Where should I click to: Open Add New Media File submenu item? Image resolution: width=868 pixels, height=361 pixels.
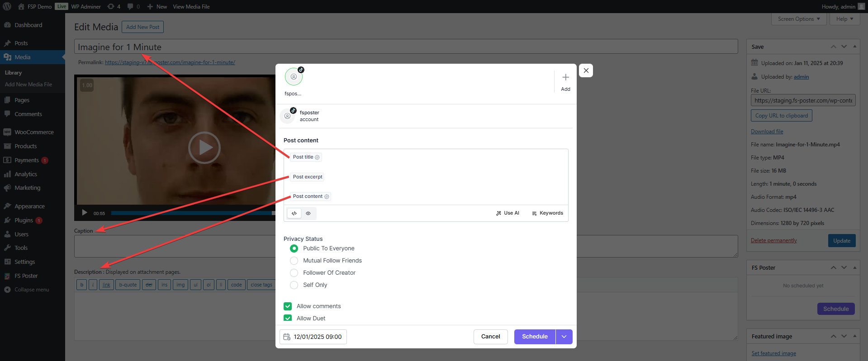(28, 84)
